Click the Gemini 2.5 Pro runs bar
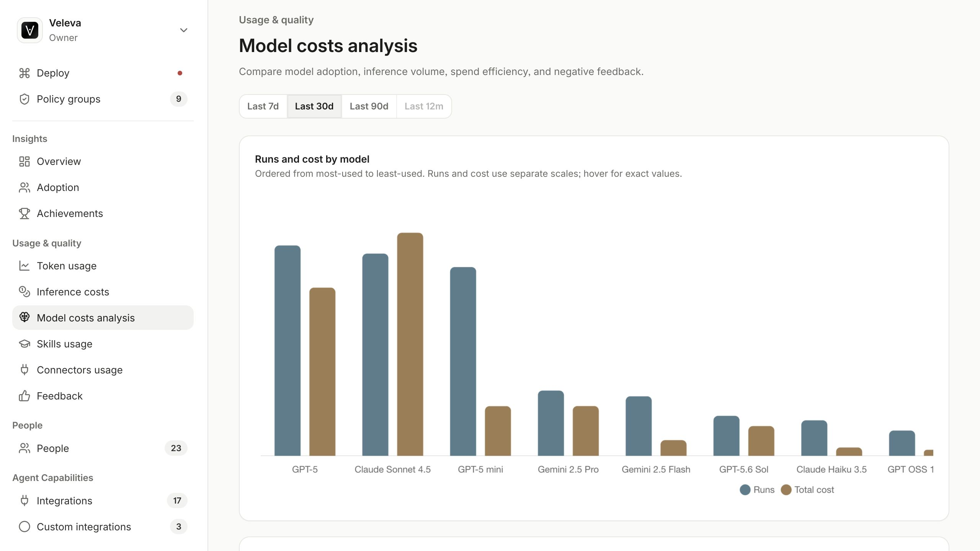The height and width of the screenshot is (551, 980). [x=551, y=423]
